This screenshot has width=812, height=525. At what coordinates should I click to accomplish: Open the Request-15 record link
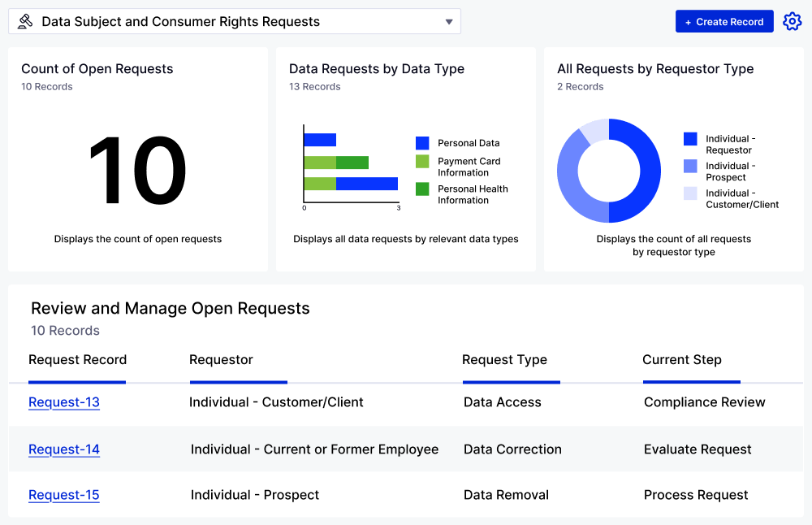point(64,495)
